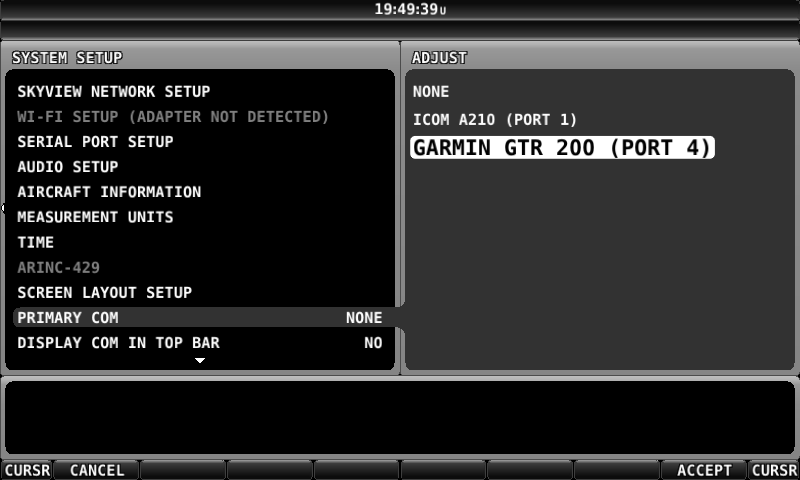
Task: Choose Garmin GTR 200 (Port 4) option
Action: (x=562, y=148)
